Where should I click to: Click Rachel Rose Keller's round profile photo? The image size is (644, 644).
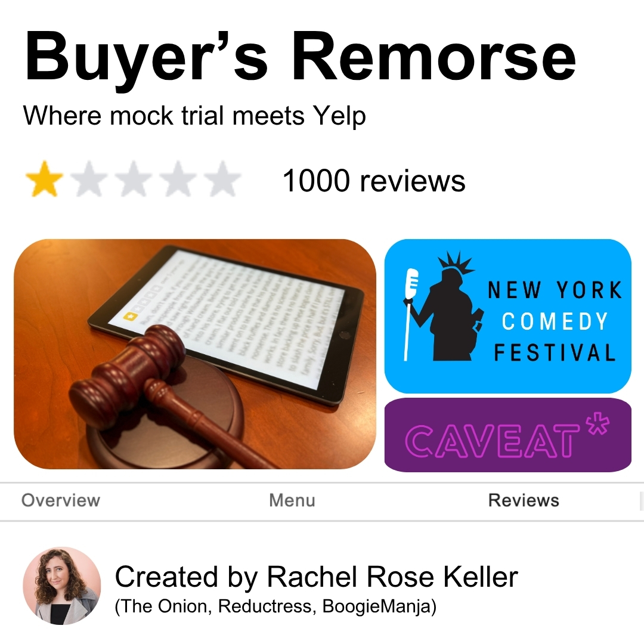[x=61, y=586]
